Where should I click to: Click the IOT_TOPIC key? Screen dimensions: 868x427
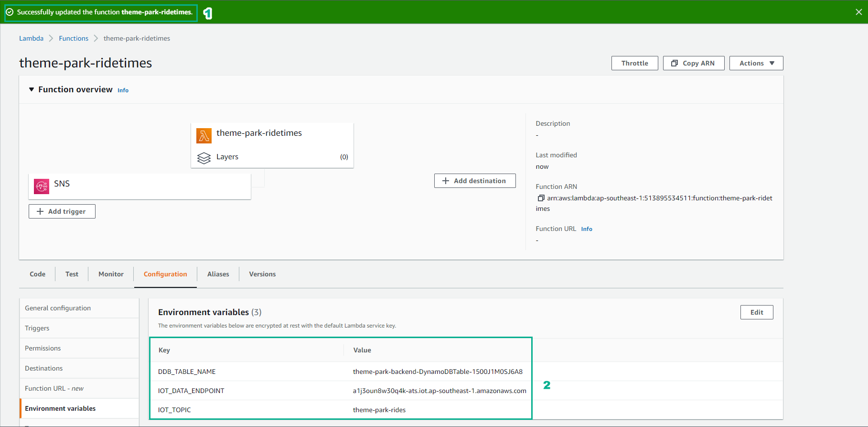(174, 410)
